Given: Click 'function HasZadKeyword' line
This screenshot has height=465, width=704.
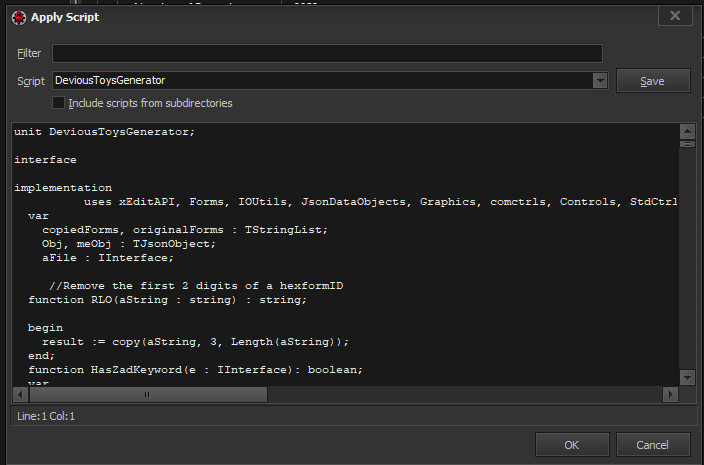Looking at the screenshot, I should pos(195,370).
